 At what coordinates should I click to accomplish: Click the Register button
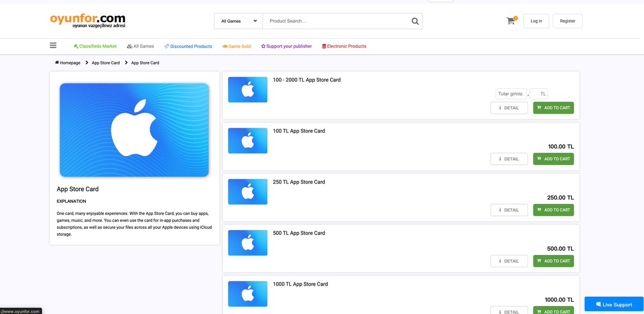pos(567,21)
